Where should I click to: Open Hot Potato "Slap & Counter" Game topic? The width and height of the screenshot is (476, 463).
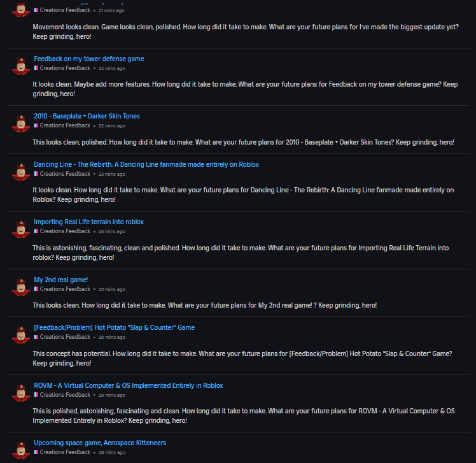115,327
